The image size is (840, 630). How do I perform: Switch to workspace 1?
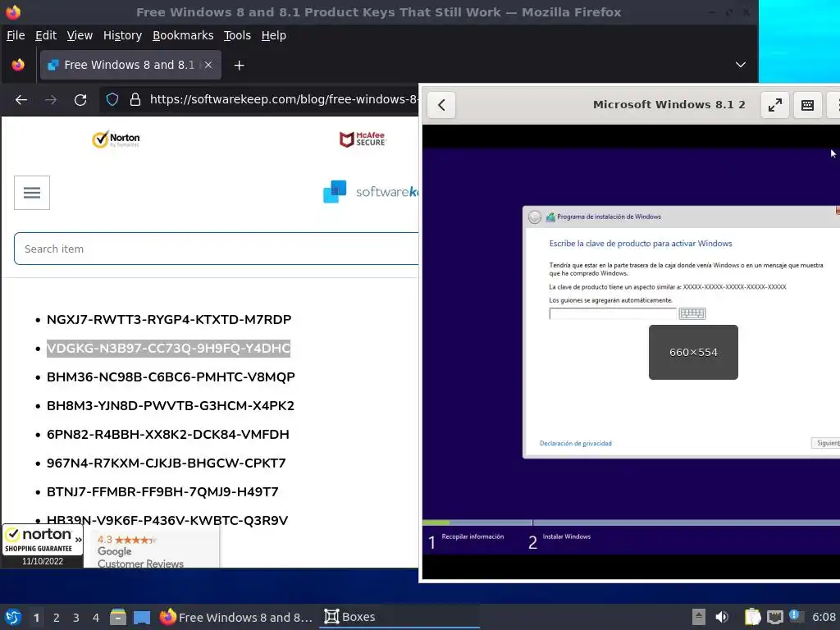(x=36, y=618)
